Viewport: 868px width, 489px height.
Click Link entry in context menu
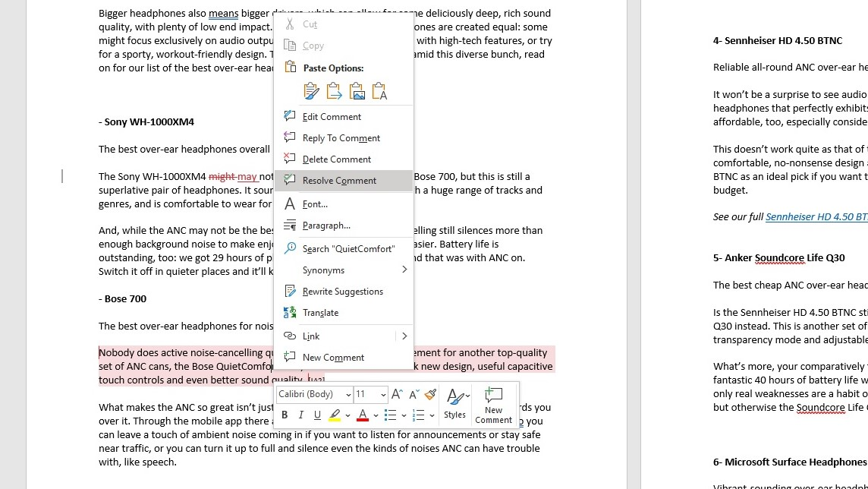pos(335,336)
